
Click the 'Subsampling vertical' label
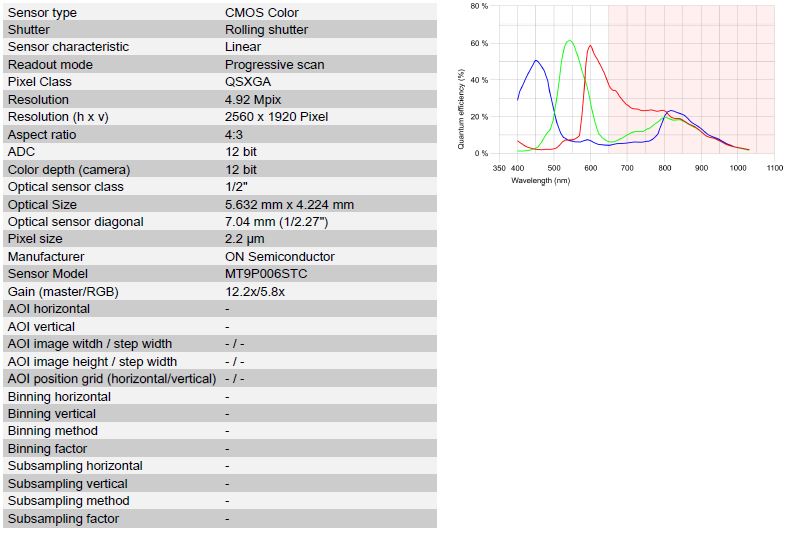coord(68,484)
